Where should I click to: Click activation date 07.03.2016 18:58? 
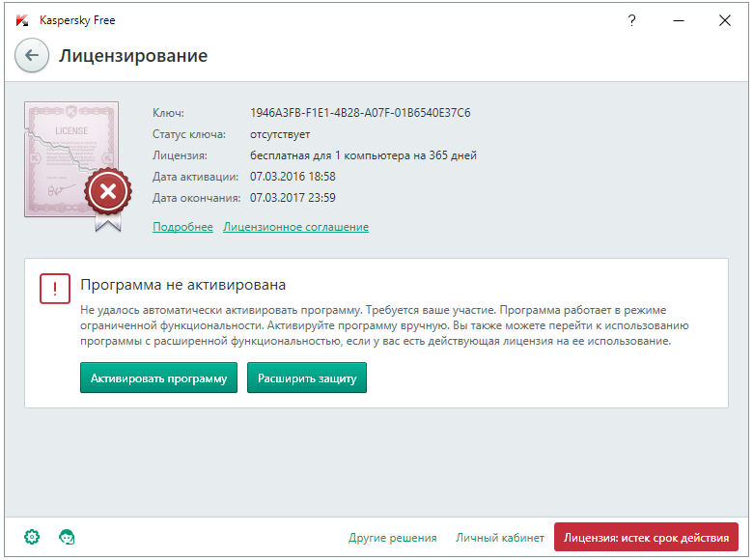pos(293,177)
